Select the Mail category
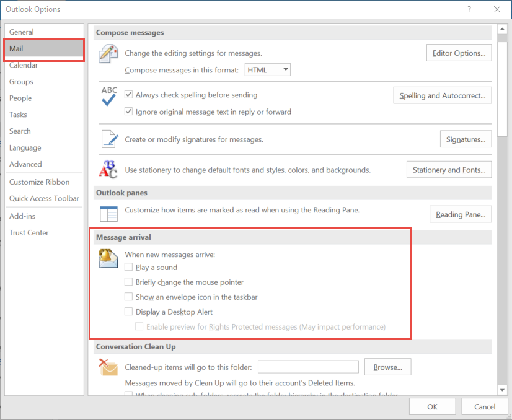Image resolution: width=512 pixels, height=420 pixels. [44, 48]
